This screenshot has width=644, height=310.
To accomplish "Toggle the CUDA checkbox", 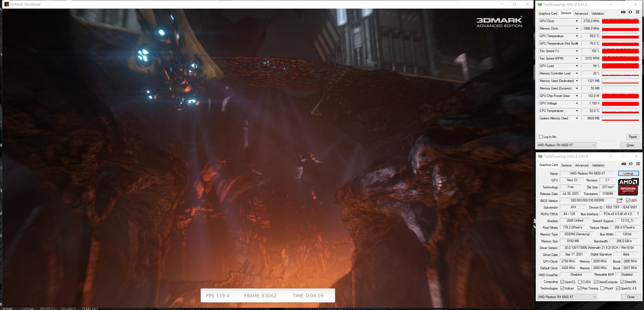I will 580,282.
